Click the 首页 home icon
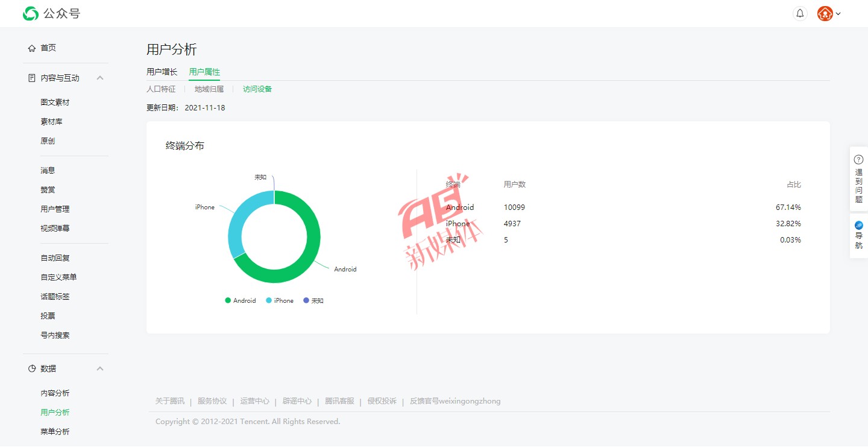 coord(32,48)
